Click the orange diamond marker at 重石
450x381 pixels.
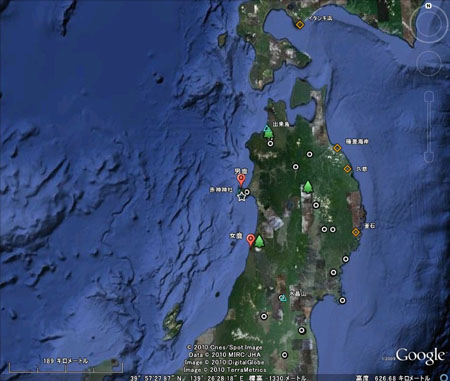356,232
